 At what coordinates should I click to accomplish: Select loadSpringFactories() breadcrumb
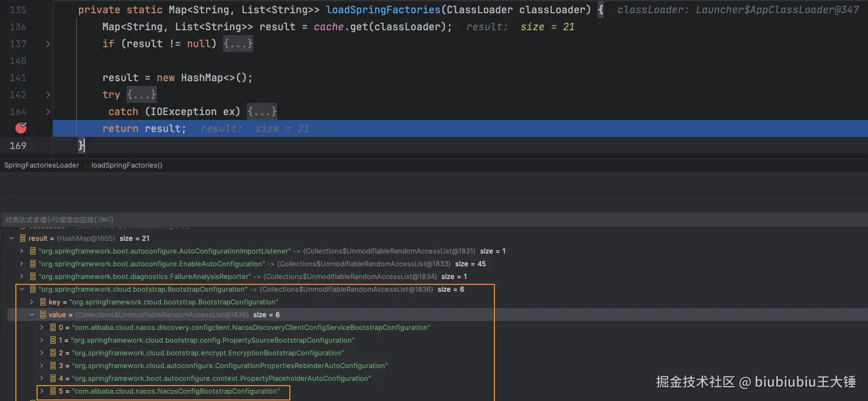pyautogui.click(x=127, y=165)
